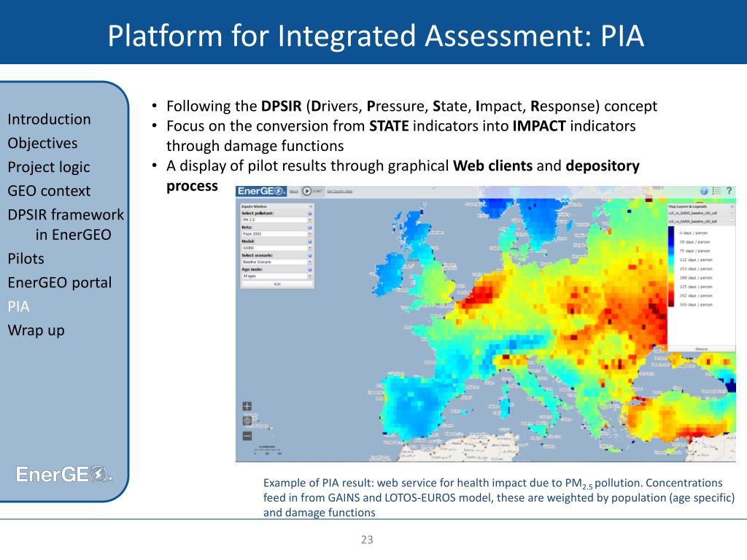The height and width of the screenshot is (560, 747).
Task: Click the blue information icon in the map header
Action: [704, 191]
